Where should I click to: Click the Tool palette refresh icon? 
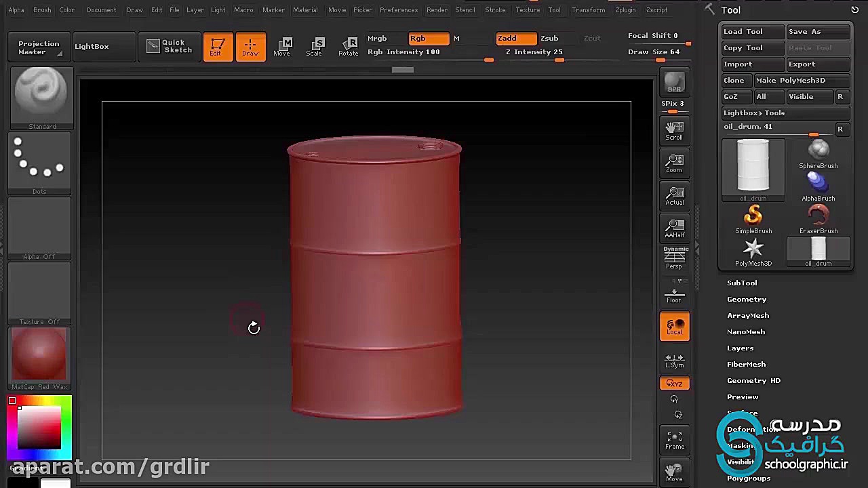(x=854, y=10)
